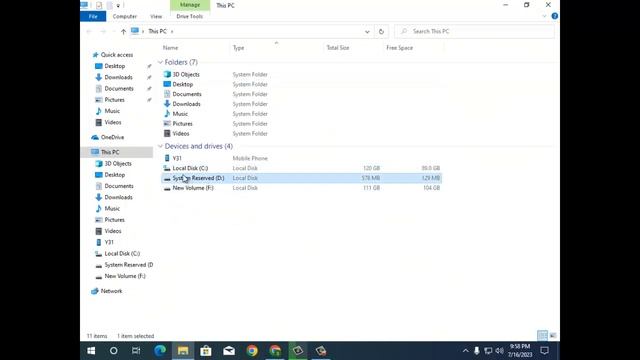This screenshot has width=640, height=360.
Task: Select the Documents folder in list
Action: pyautogui.click(x=187, y=94)
